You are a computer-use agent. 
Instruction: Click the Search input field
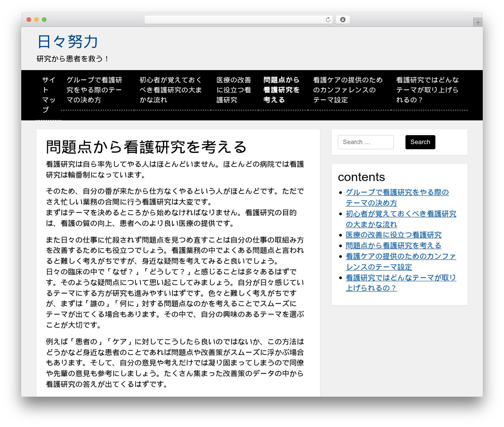(365, 142)
